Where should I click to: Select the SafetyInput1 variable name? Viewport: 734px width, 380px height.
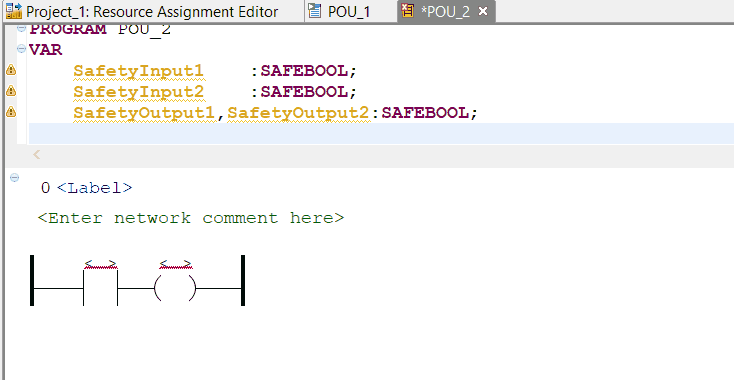pos(139,71)
